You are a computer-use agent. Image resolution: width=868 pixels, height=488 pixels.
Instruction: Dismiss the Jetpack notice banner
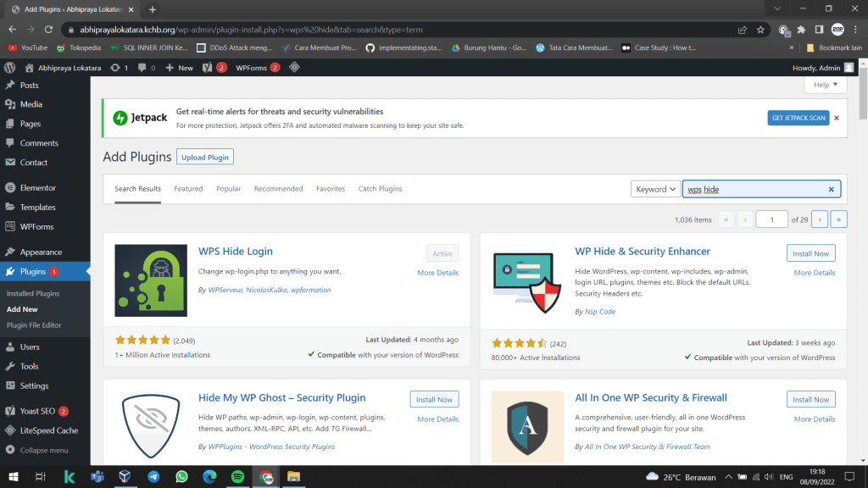836,118
